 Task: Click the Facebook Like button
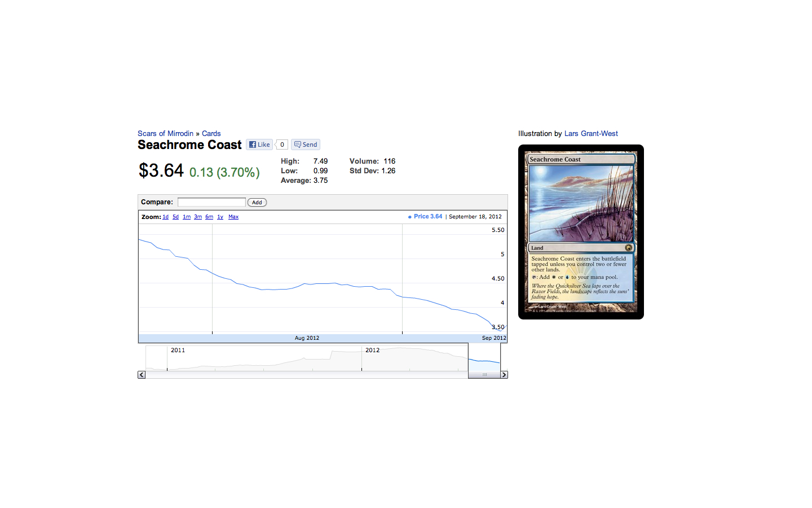260,144
